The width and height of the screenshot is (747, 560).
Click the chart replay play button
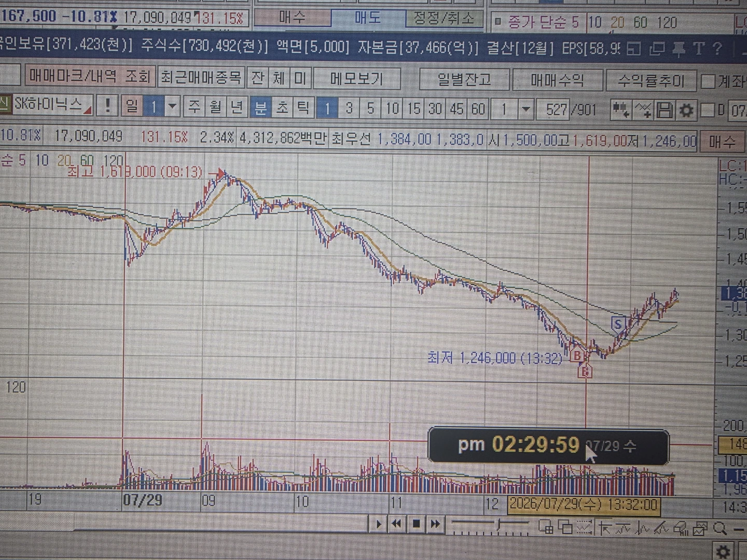(379, 524)
